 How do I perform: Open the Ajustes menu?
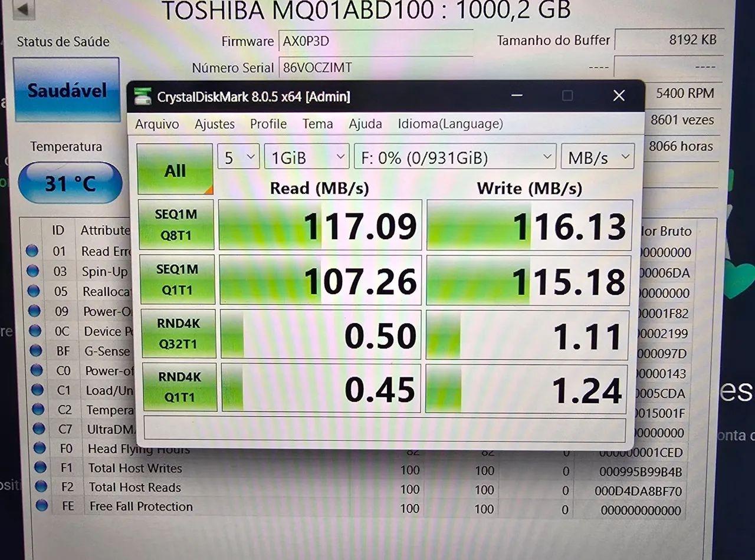point(215,124)
